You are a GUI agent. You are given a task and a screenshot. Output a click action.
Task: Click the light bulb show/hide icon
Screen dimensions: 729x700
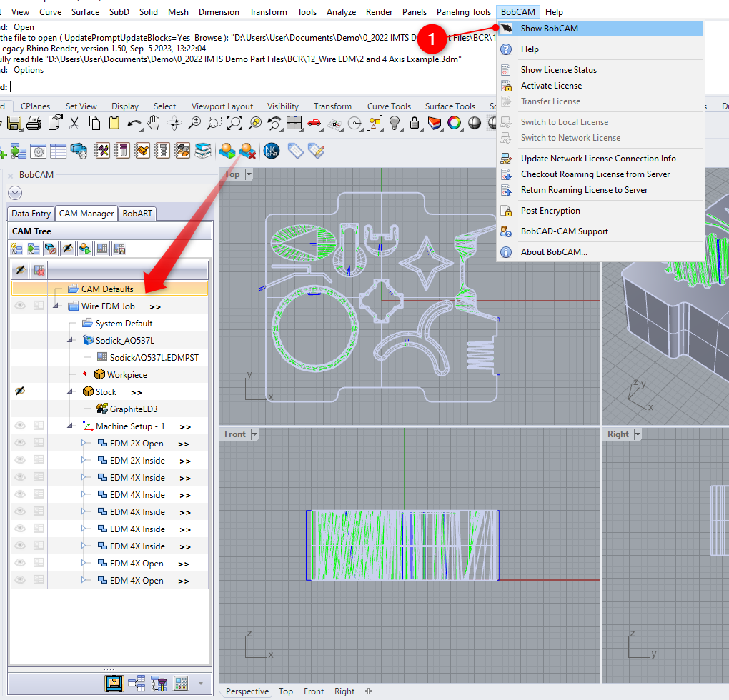click(x=395, y=123)
